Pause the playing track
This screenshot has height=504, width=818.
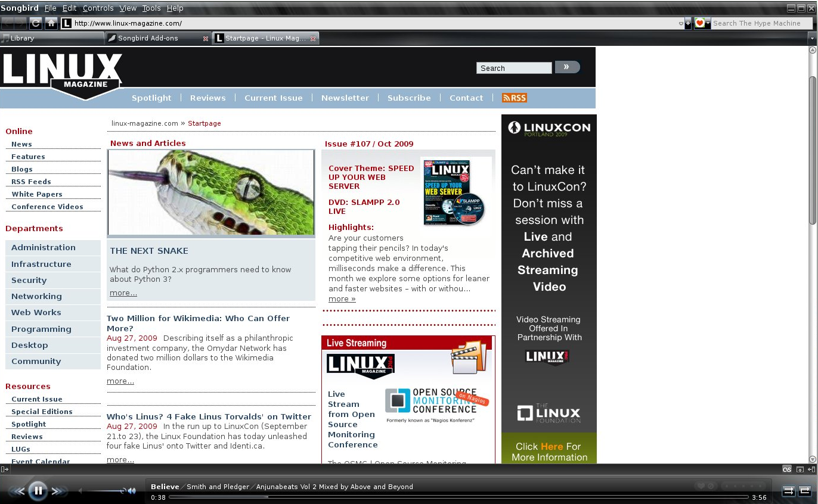38,491
